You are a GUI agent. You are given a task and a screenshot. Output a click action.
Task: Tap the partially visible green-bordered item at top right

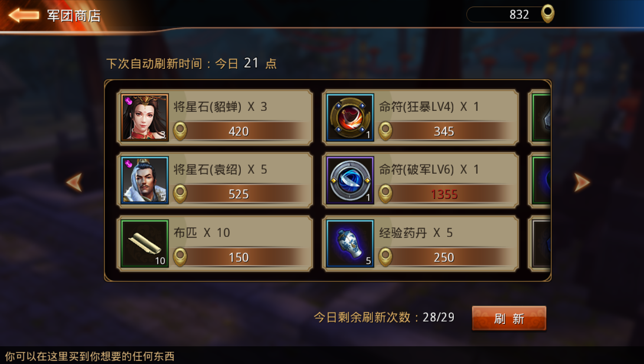541,117
